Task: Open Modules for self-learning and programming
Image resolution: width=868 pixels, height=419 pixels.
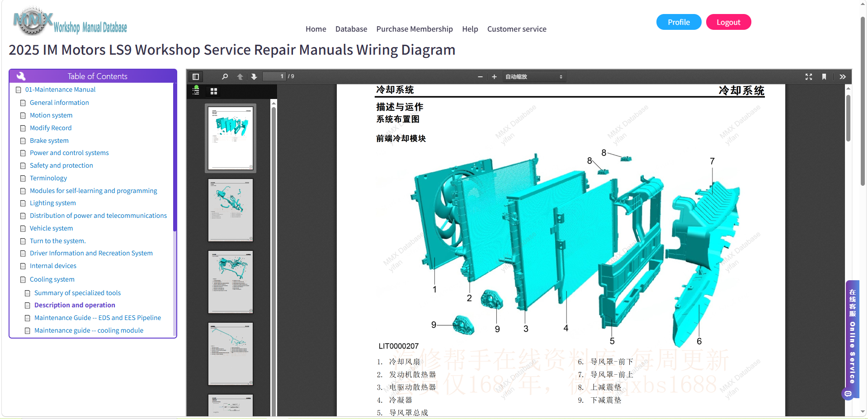Action: tap(94, 191)
